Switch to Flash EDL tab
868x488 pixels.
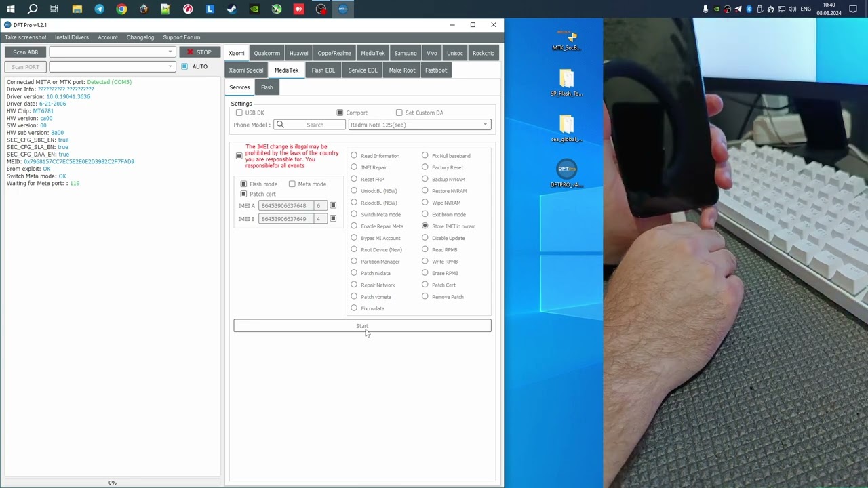[323, 70]
